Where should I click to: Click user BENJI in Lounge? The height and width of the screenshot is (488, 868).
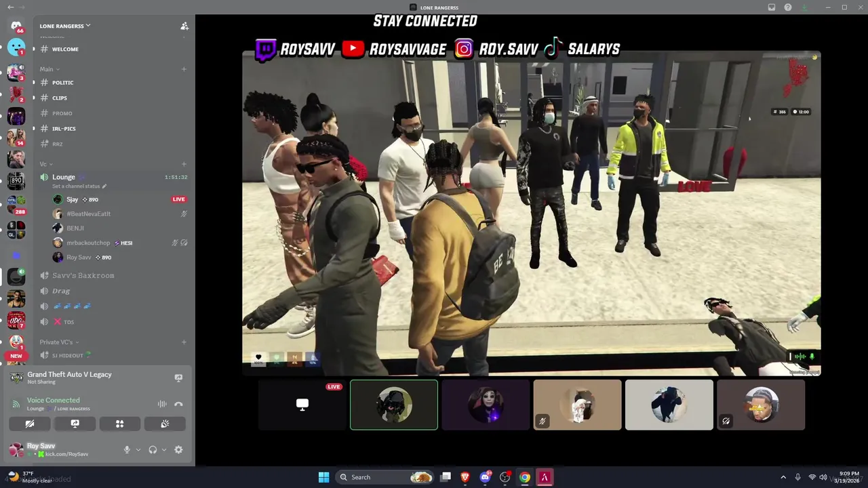[x=121, y=228]
